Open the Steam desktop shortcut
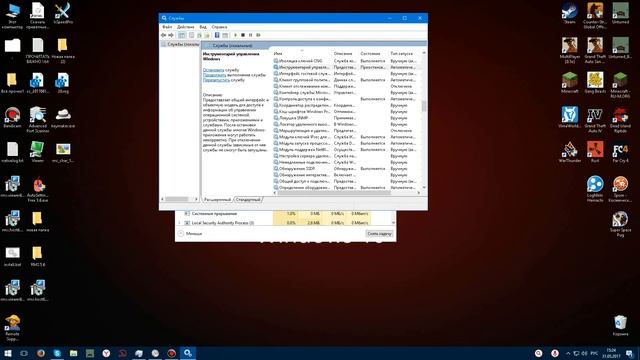640x360 pixels. pyautogui.click(x=569, y=13)
